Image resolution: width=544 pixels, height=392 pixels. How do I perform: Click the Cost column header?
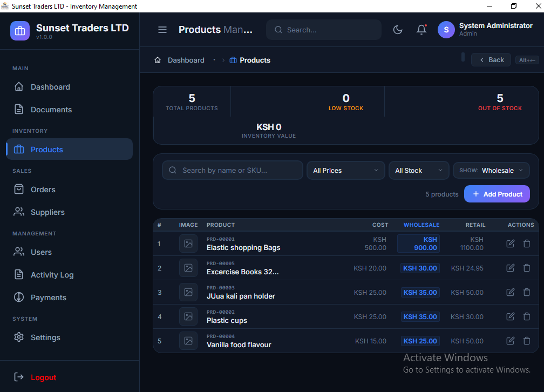tap(380, 225)
